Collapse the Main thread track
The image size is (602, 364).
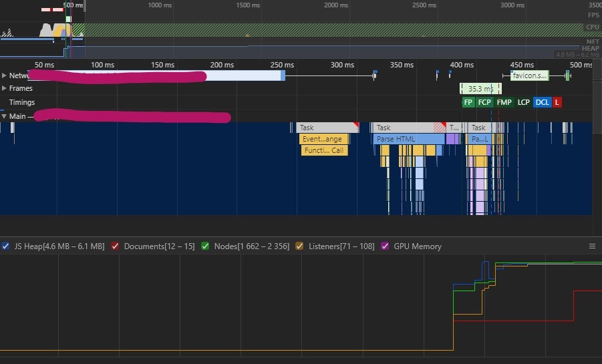(x=5, y=116)
